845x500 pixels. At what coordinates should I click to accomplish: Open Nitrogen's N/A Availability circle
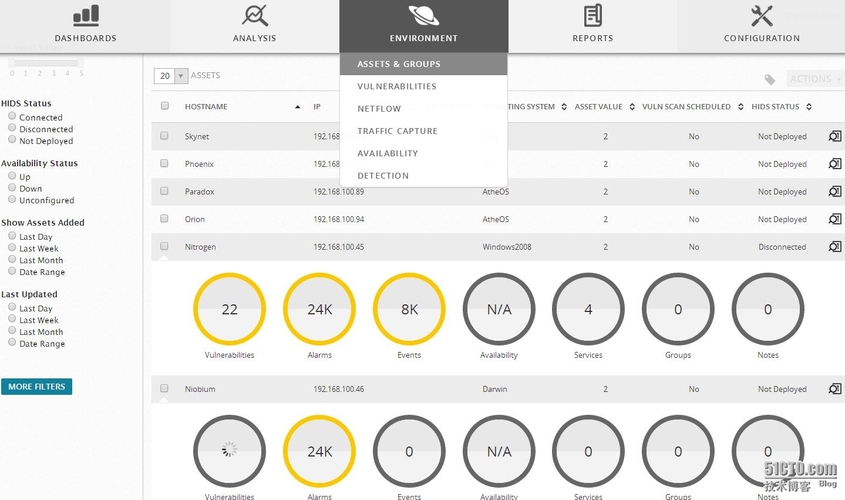click(499, 309)
